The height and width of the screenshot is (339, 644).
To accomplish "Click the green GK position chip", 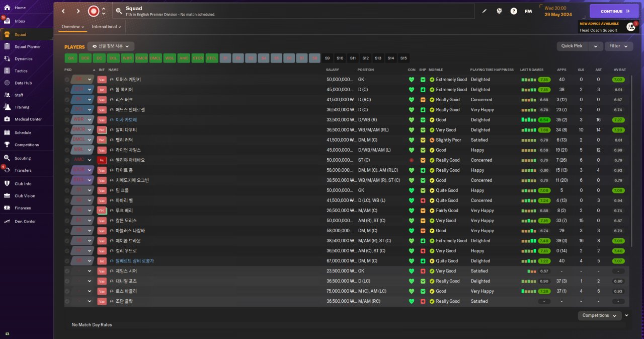I will (71, 58).
